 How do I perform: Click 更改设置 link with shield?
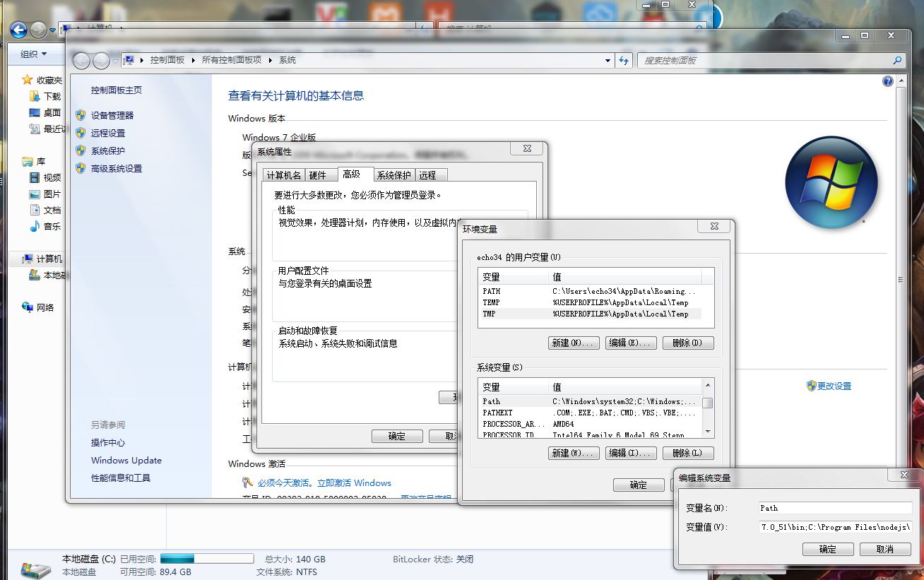(834, 386)
